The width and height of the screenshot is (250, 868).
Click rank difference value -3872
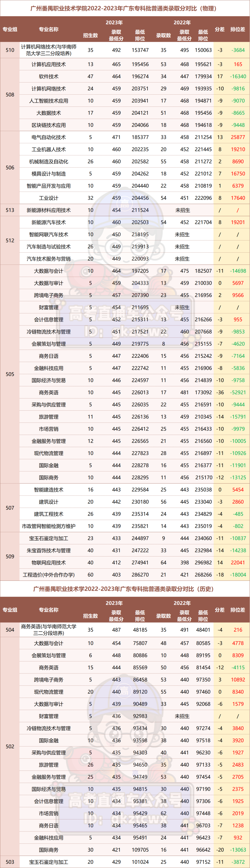click(x=238, y=862)
